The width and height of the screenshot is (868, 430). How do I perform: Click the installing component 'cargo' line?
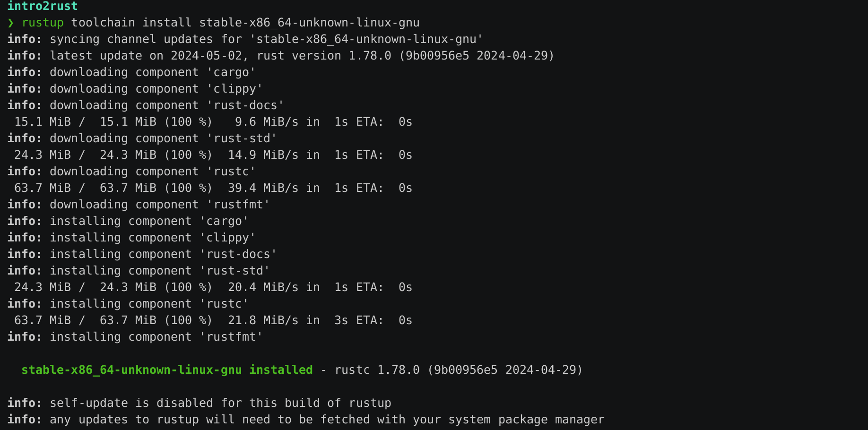pyautogui.click(x=128, y=221)
